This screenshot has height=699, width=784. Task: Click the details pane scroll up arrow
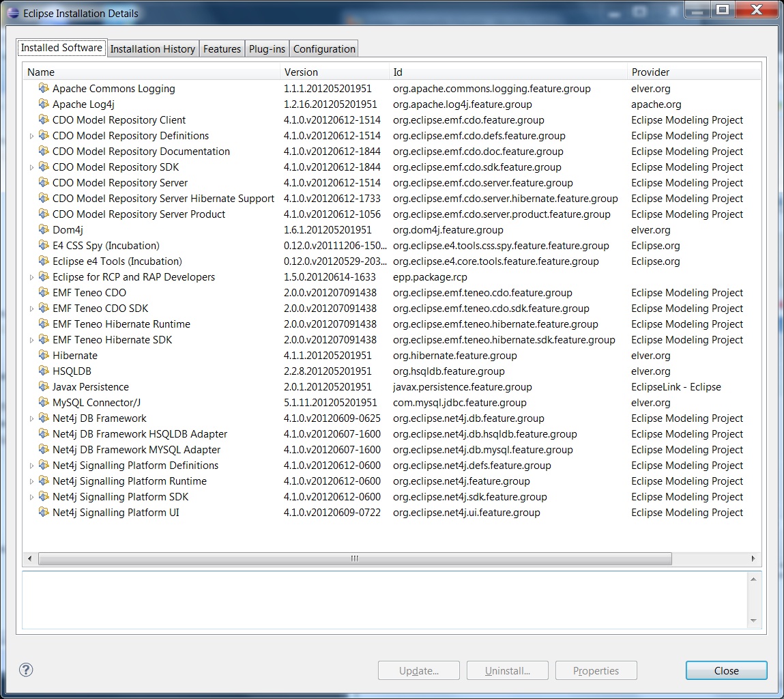pyautogui.click(x=753, y=579)
